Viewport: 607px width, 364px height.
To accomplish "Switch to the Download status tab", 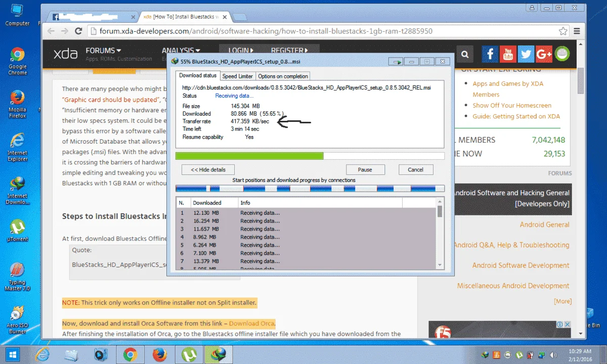I will coord(198,75).
